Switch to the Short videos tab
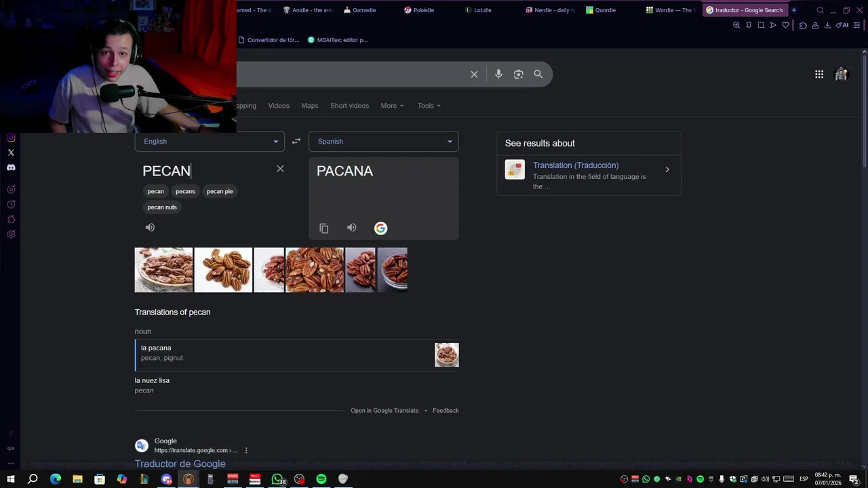 click(349, 106)
